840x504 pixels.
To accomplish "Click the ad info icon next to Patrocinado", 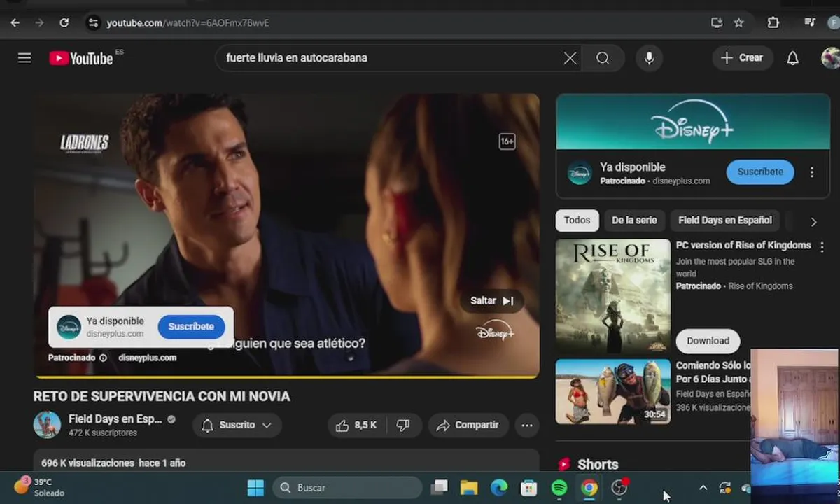I will (103, 358).
